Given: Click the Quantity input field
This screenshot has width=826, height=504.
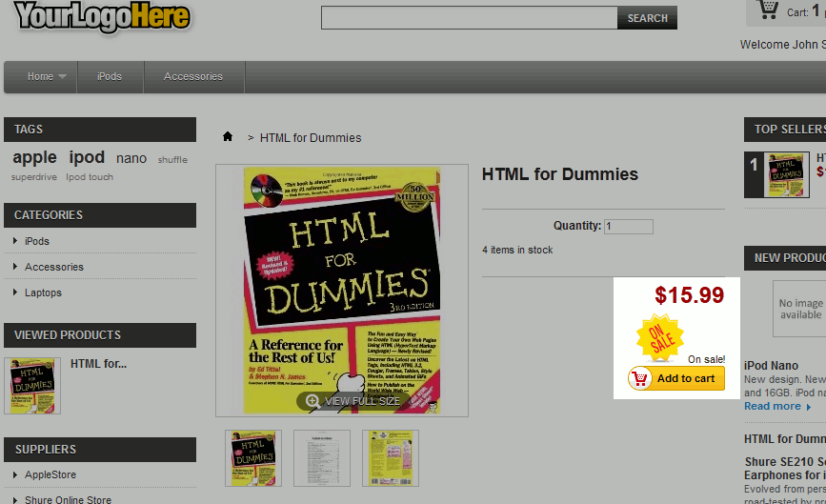Looking at the screenshot, I should 629,227.
